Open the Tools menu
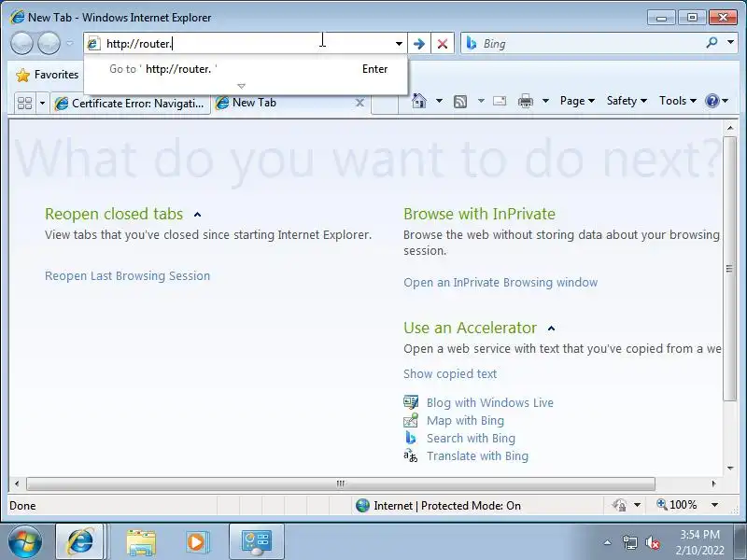Image resolution: width=747 pixels, height=560 pixels. point(678,101)
